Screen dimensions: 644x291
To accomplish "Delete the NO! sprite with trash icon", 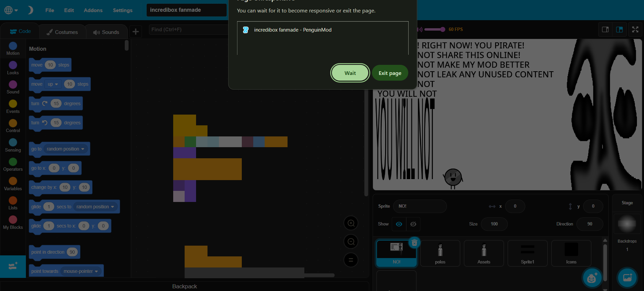I will coord(414,242).
